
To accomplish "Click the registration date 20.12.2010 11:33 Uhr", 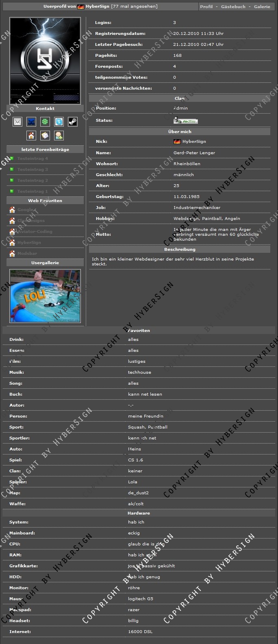I will coord(198,33).
